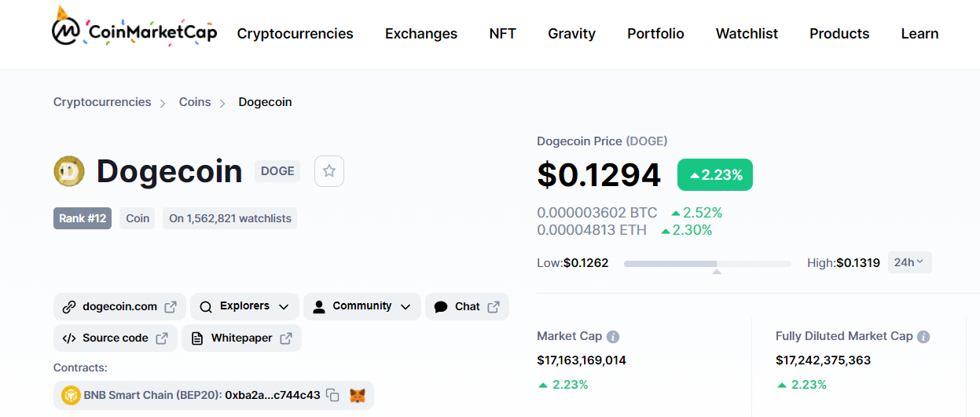The width and height of the screenshot is (980, 417).
Task: Open the Exchanges menu
Action: (x=421, y=34)
